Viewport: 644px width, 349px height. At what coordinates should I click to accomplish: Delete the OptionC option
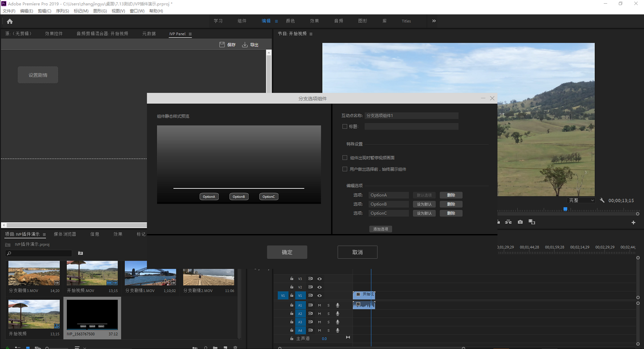coord(451,213)
